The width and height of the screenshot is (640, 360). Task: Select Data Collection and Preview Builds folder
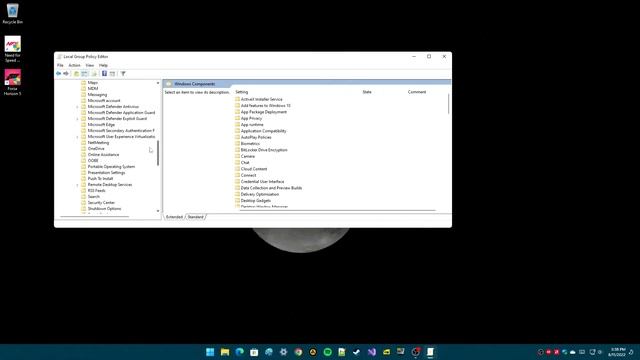point(271,188)
